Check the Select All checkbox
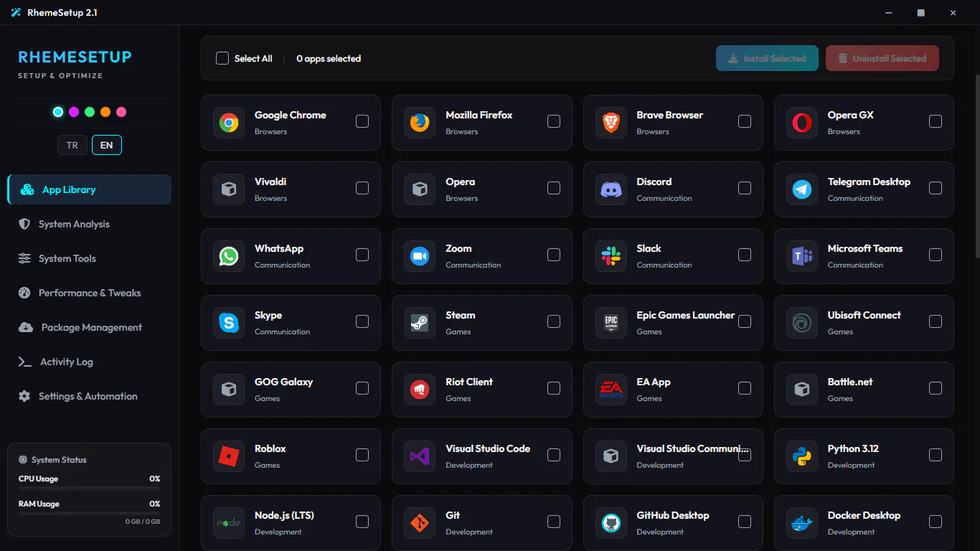 tap(222, 58)
